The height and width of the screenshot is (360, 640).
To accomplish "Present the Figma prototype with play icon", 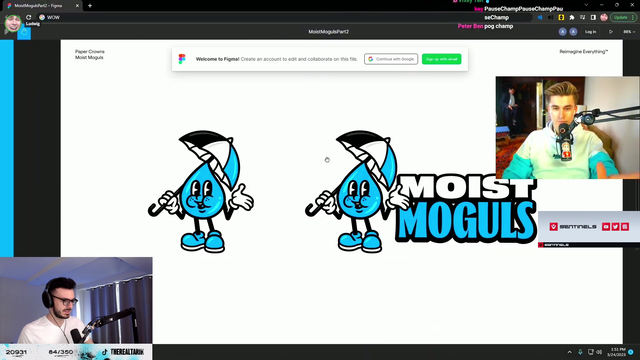I will (x=611, y=31).
